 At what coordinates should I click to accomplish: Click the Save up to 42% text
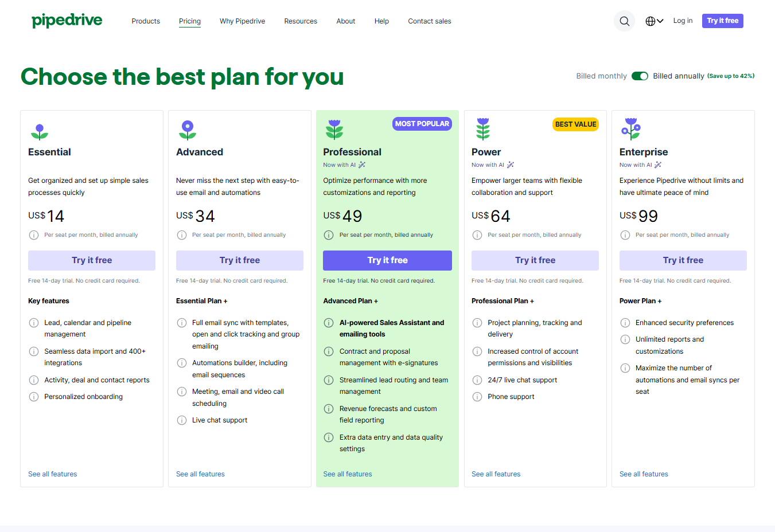coord(731,76)
